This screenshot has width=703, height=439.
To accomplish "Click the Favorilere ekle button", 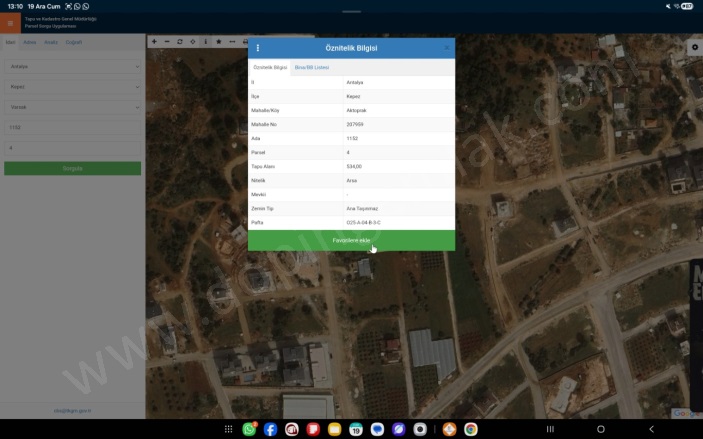I will point(351,240).
